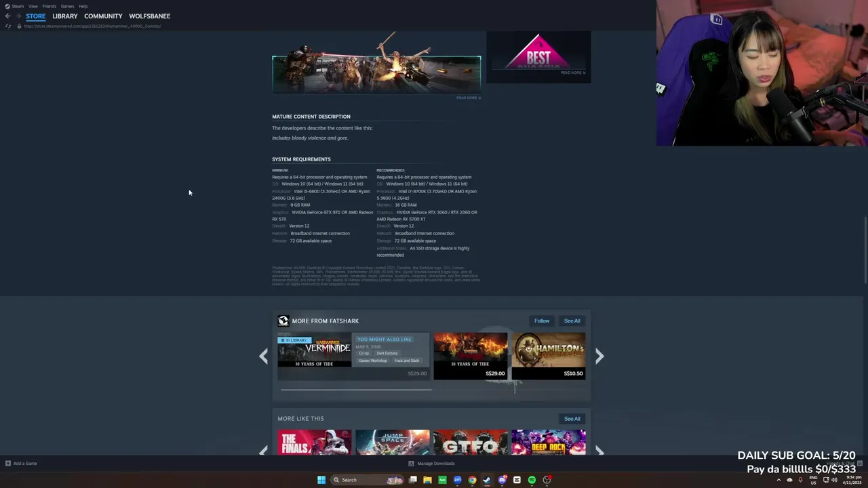The width and height of the screenshot is (868, 488).
Task: Open the Steam menu
Action: [18, 6]
